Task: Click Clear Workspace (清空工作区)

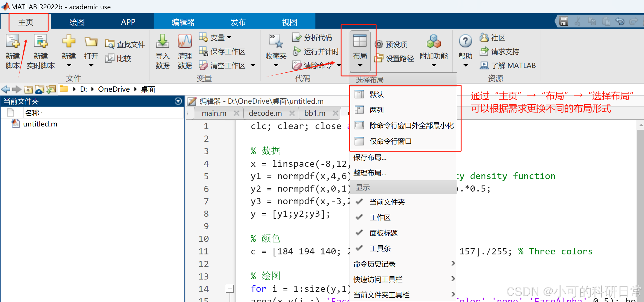Action: point(222,65)
